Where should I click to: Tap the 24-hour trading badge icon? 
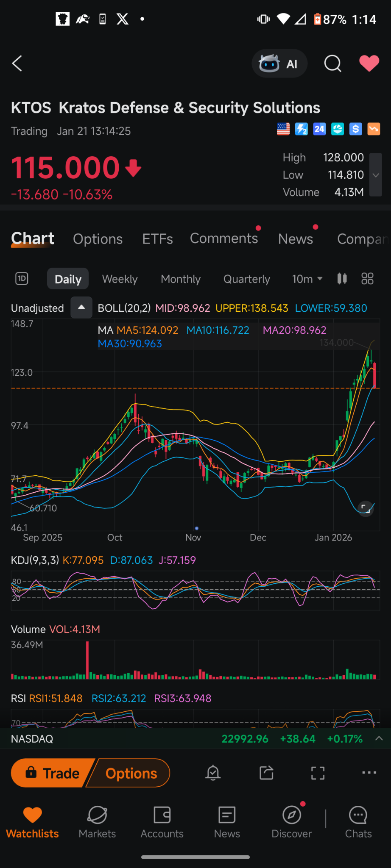tap(319, 129)
